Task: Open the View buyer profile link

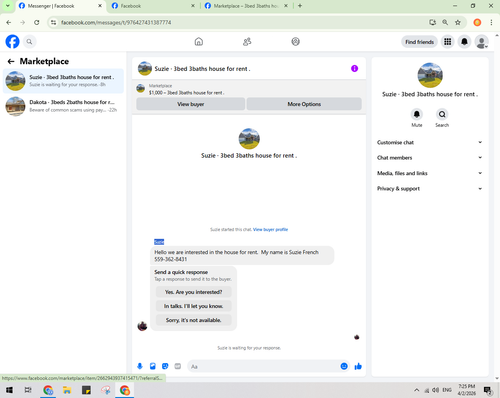Action: pyautogui.click(x=270, y=229)
